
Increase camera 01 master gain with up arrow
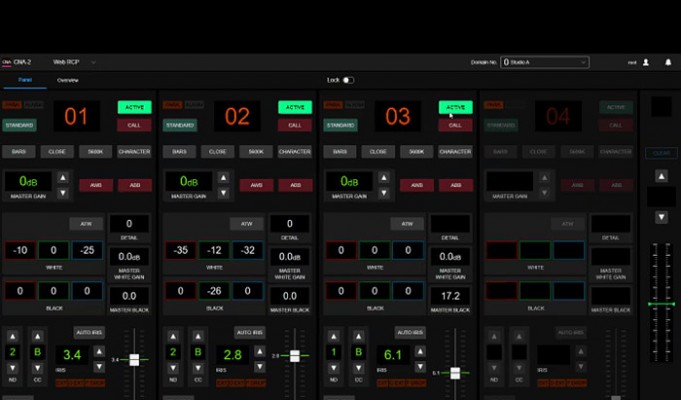[x=64, y=178]
